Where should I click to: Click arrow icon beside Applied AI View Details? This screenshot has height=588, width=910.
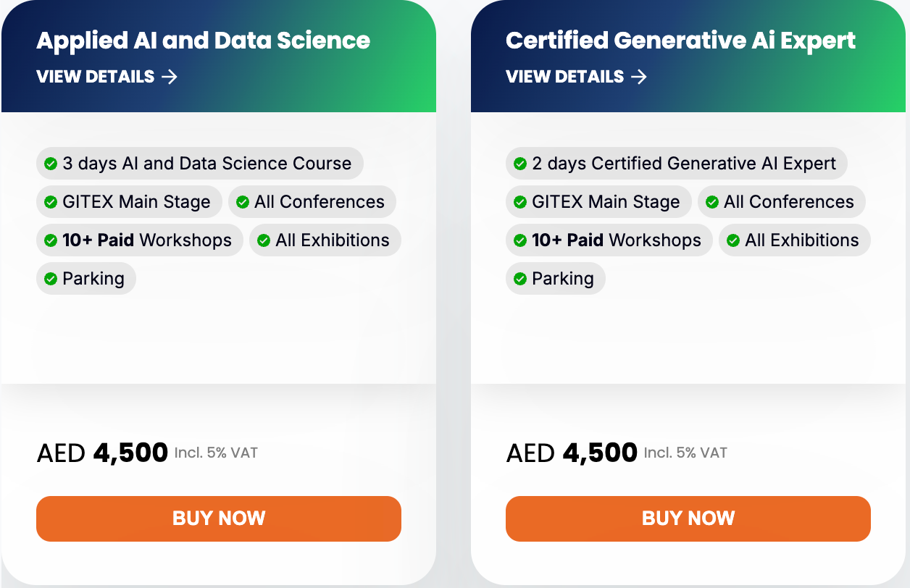coord(170,77)
